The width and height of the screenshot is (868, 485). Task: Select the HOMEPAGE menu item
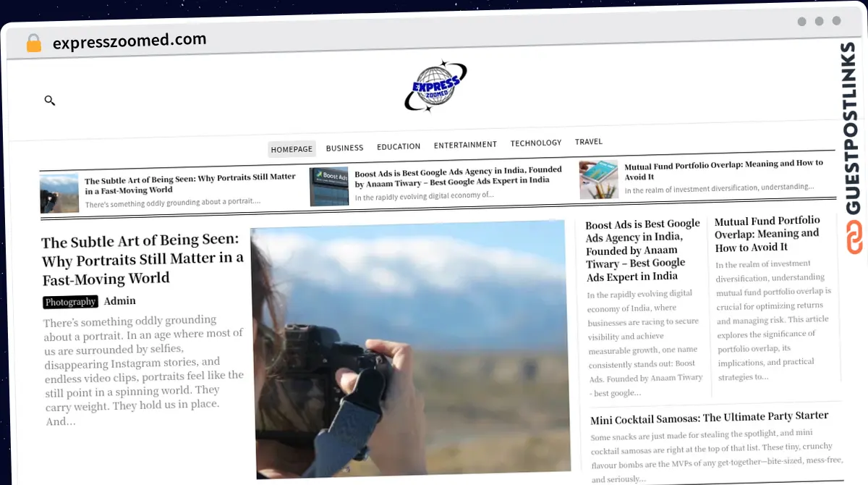pyautogui.click(x=292, y=149)
